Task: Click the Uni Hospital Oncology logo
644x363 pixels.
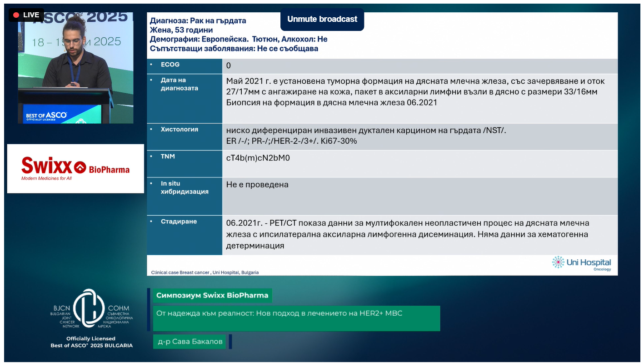Action: click(581, 263)
